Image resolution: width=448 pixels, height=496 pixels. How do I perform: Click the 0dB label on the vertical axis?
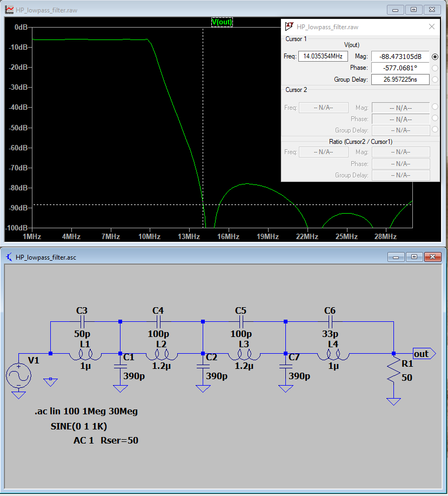(22, 27)
